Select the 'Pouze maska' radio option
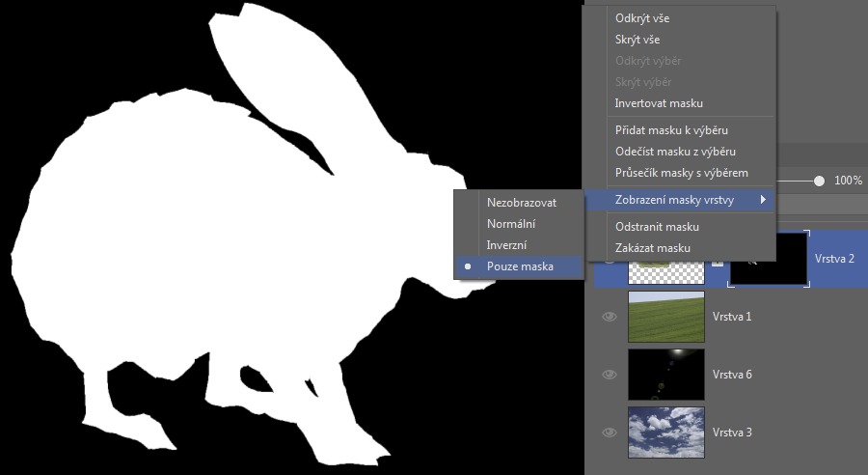The height and width of the screenshot is (475, 868). coord(520,266)
